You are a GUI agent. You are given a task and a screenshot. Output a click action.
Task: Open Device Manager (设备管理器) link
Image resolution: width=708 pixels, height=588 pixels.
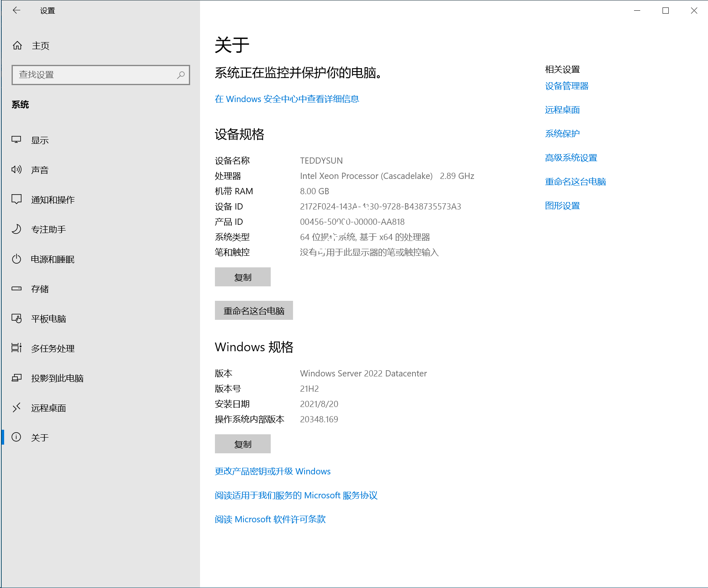(x=567, y=86)
